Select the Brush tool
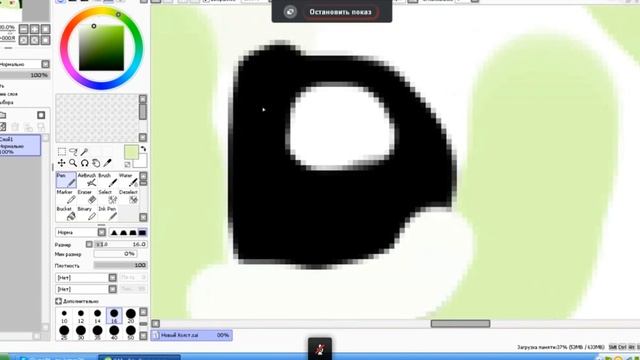This screenshot has width=640, height=360. click(107, 180)
